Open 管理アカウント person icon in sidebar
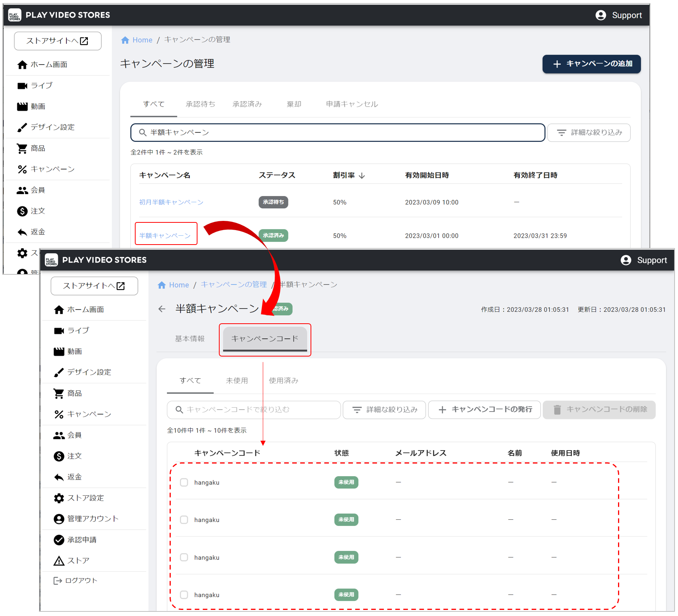The height and width of the screenshot is (616, 678). click(x=59, y=519)
